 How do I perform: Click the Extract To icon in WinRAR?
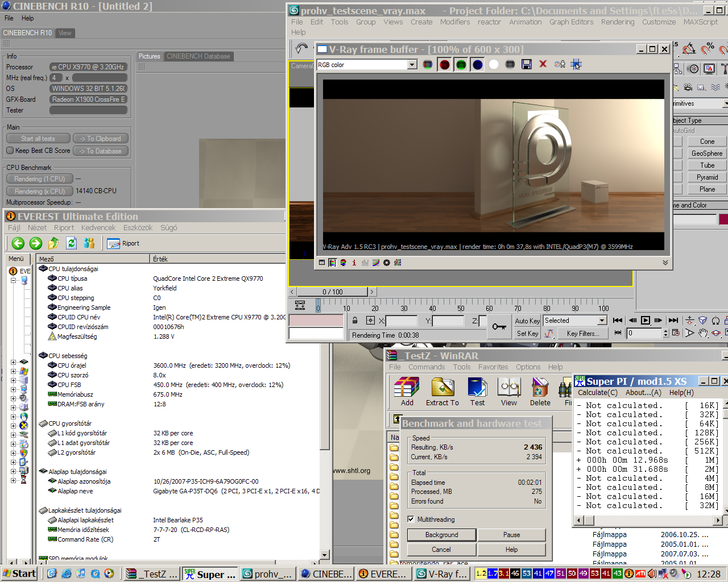pos(442,392)
